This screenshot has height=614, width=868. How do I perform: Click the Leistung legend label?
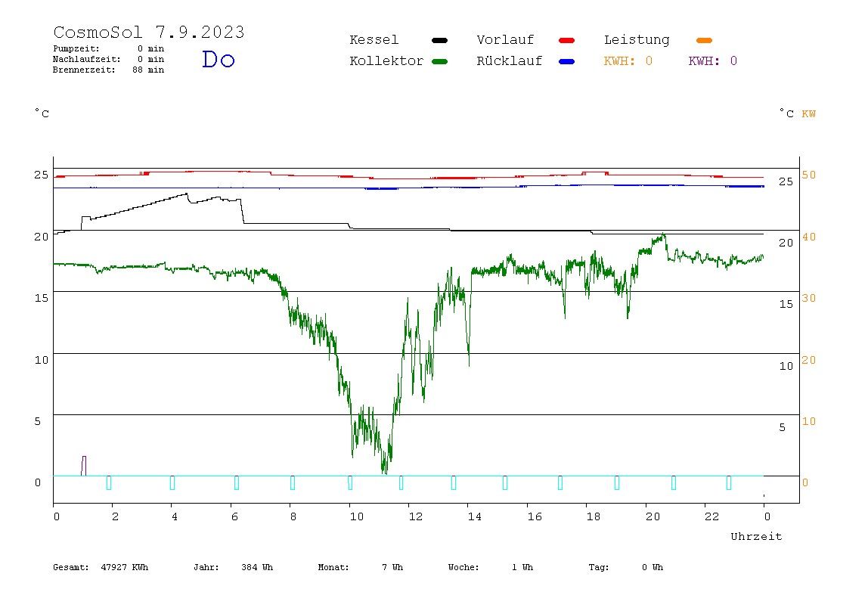coord(637,40)
